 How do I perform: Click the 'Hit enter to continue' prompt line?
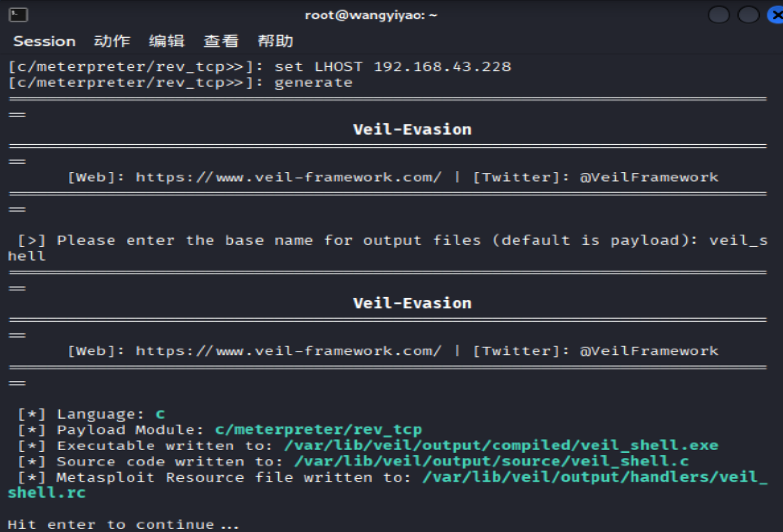pyautogui.click(x=123, y=525)
